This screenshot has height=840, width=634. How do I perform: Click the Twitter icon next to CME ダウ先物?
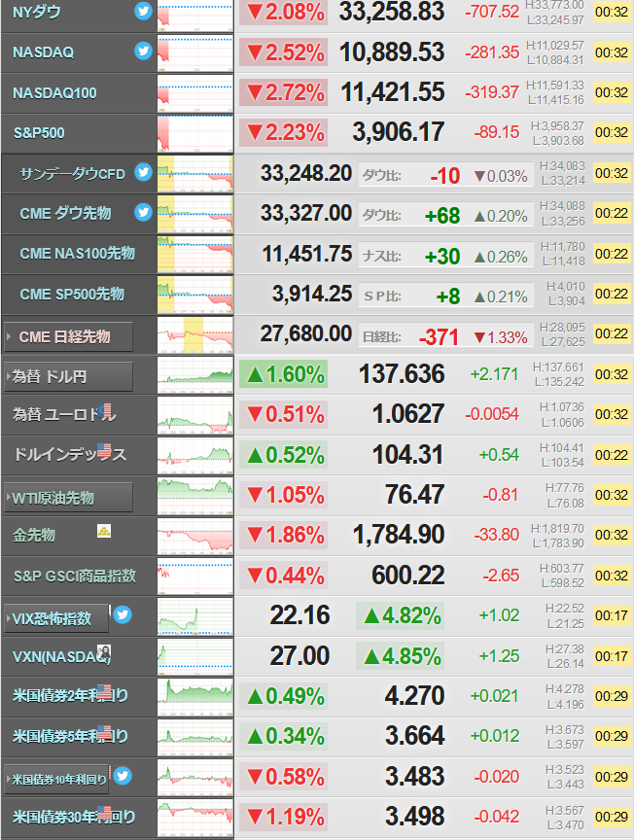tap(143, 212)
